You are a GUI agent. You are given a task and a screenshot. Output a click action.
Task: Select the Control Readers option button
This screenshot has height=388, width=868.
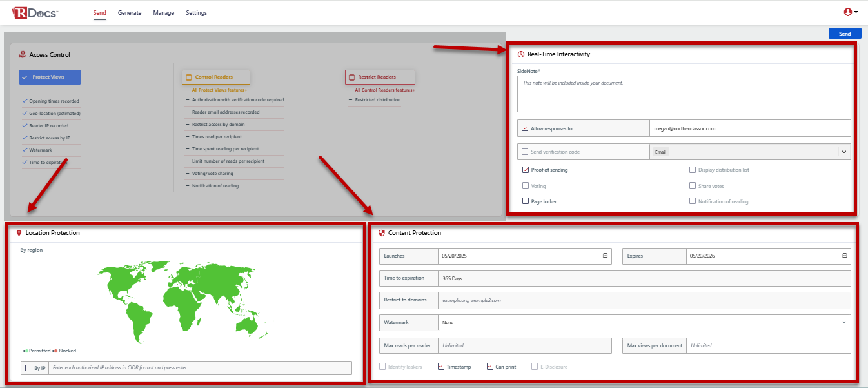(215, 77)
